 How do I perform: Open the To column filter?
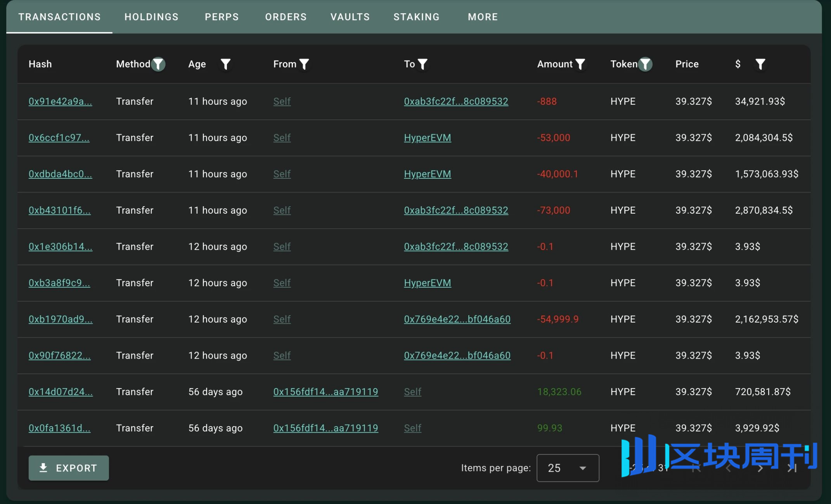click(x=422, y=64)
